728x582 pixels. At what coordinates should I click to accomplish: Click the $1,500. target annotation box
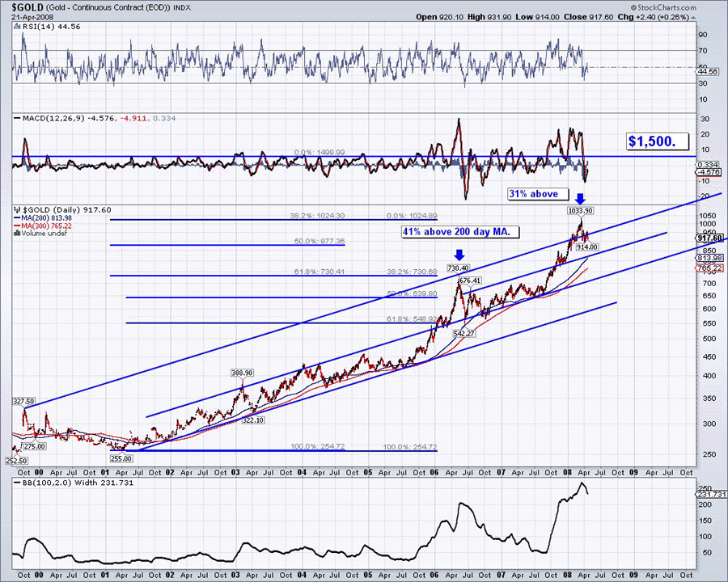(658, 141)
